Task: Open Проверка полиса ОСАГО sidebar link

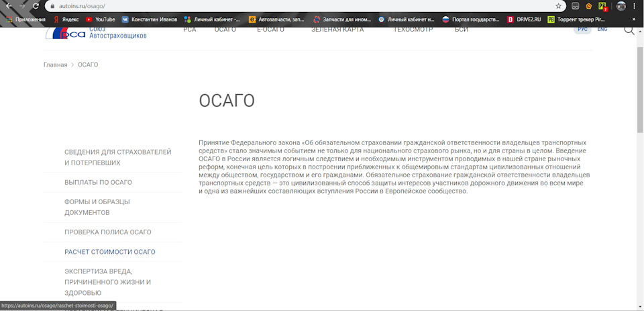Action: tap(108, 232)
